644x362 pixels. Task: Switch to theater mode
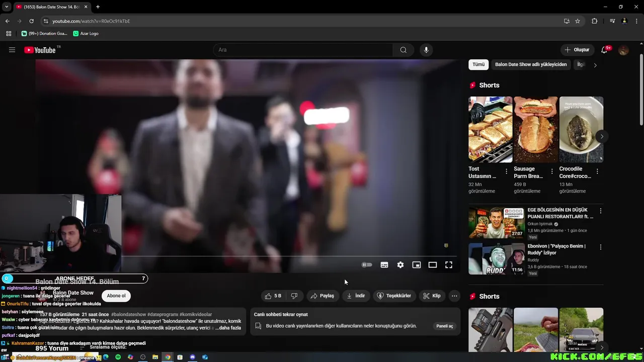click(433, 265)
